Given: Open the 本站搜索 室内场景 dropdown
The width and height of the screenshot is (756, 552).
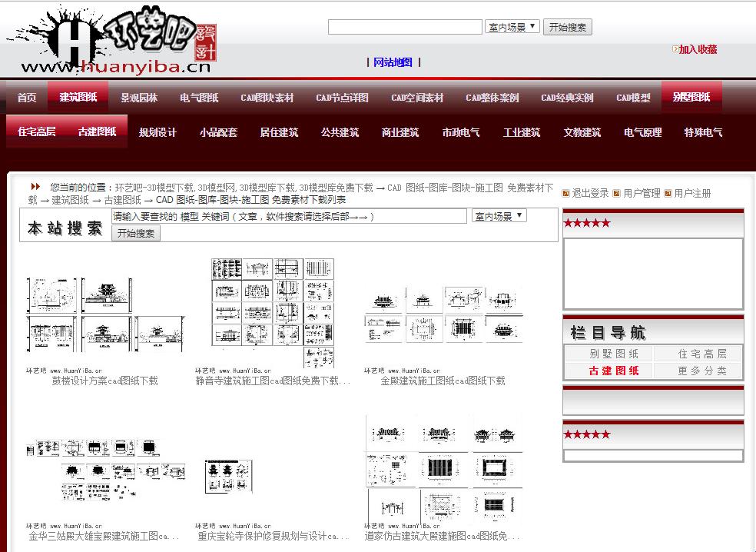Looking at the screenshot, I should pos(499,216).
